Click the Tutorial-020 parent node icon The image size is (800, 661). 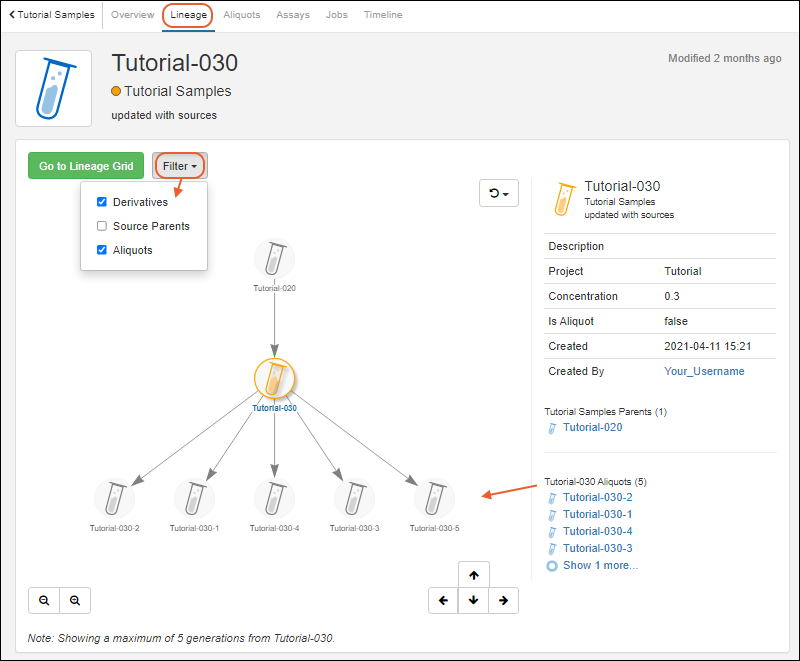tap(274, 259)
